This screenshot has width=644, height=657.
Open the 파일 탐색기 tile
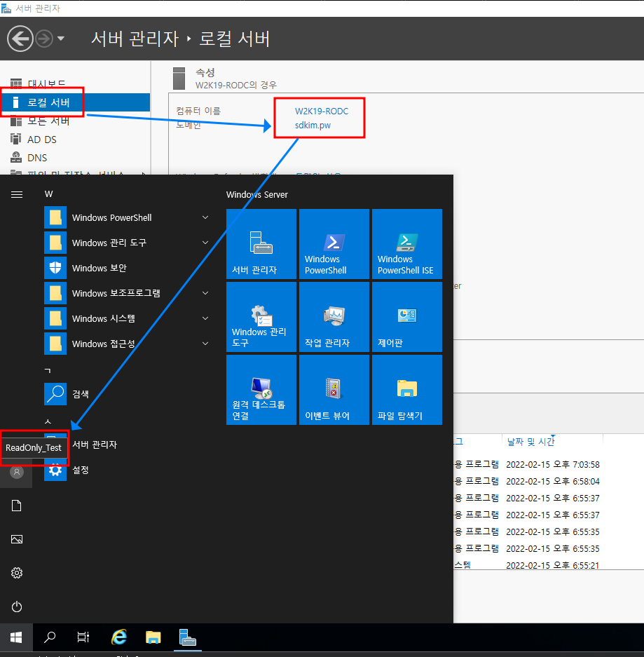tap(407, 390)
